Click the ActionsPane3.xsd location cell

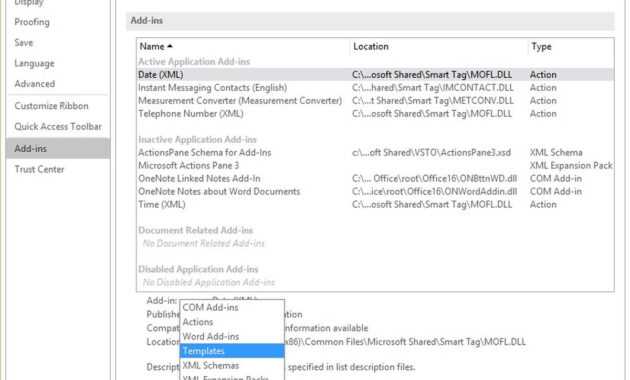pos(432,153)
